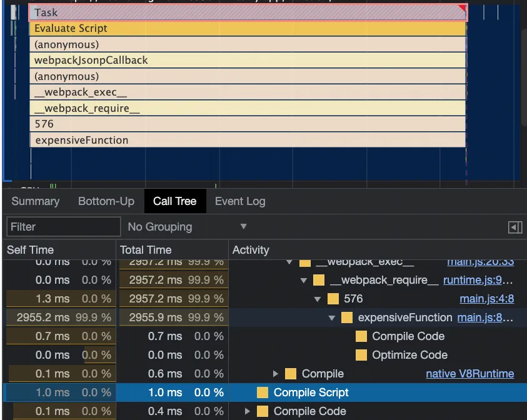Open main.js:20:33 link for __webpack_exec__
The height and width of the screenshot is (420, 527).
pyautogui.click(x=480, y=262)
